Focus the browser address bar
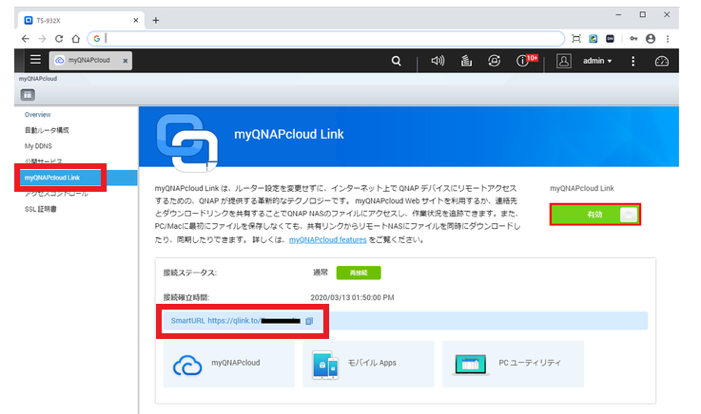The image size is (701, 414). tap(326, 39)
